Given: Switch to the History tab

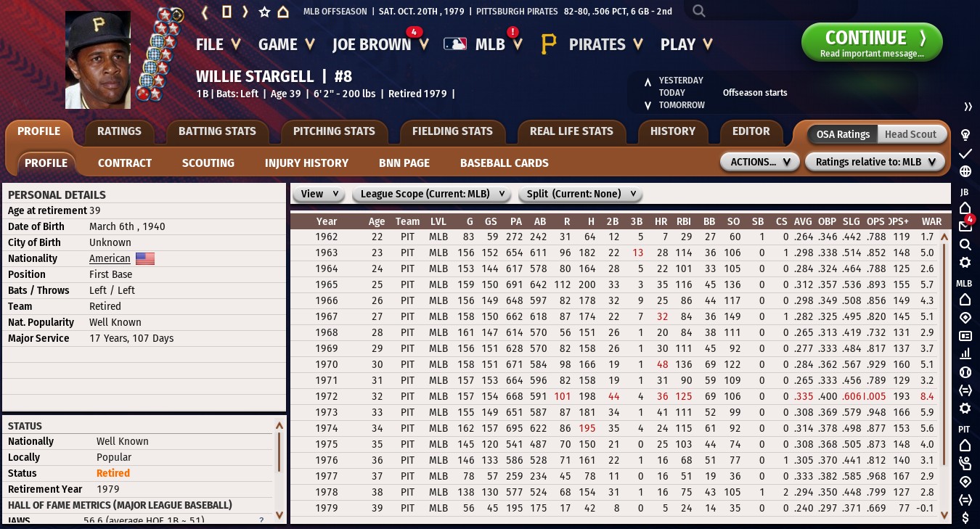Looking at the screenshot, I should (673, 131).
